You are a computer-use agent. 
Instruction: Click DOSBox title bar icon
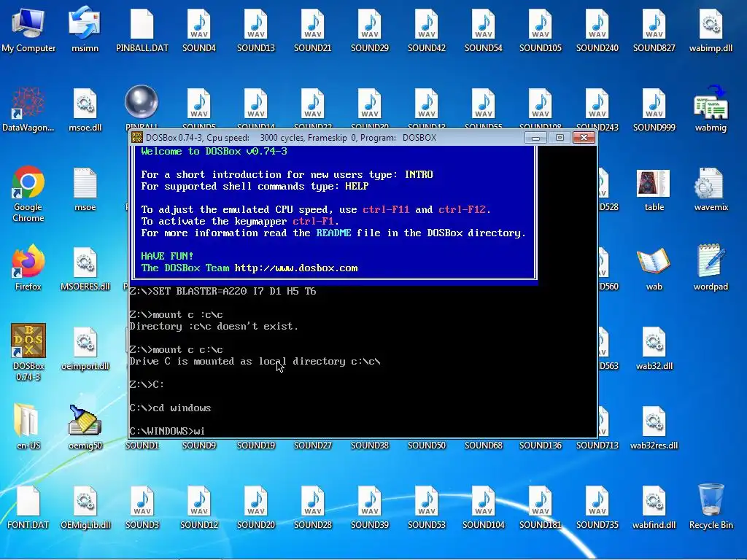pos(137,138)
